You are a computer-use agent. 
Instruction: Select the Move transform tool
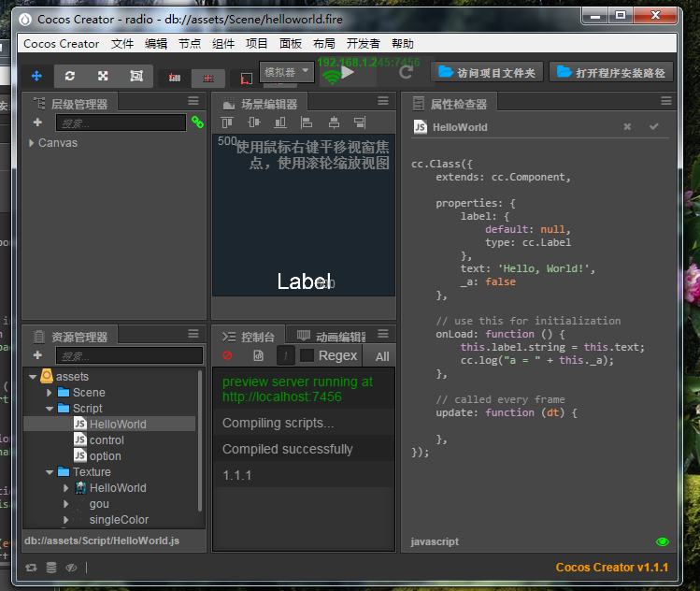pos(36,76)
